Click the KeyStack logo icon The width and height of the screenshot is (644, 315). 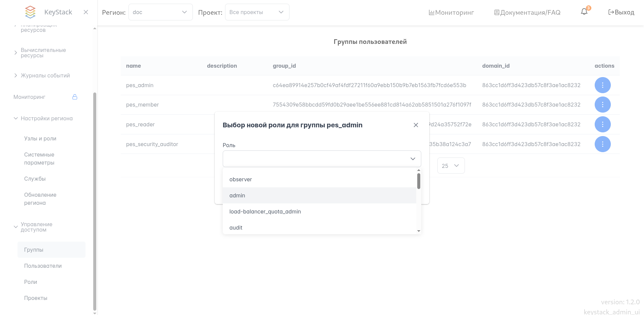click(x=30, y=12)
